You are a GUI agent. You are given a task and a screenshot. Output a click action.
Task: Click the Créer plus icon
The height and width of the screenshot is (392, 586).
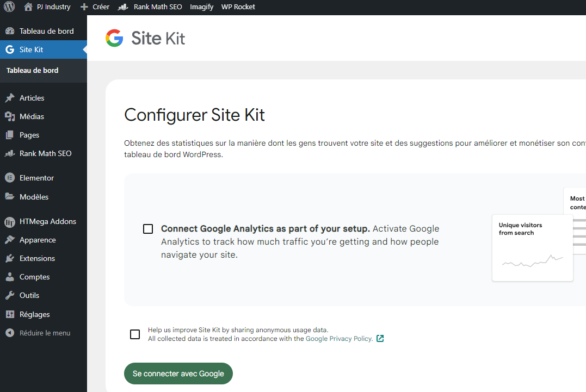pyautogui.click(x=84, y=7)
